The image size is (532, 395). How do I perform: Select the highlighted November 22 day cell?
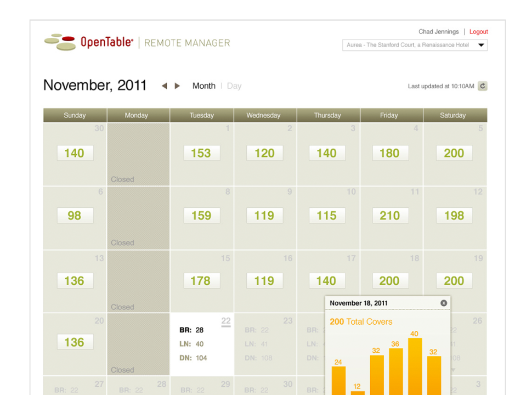[x=202, y=345]
